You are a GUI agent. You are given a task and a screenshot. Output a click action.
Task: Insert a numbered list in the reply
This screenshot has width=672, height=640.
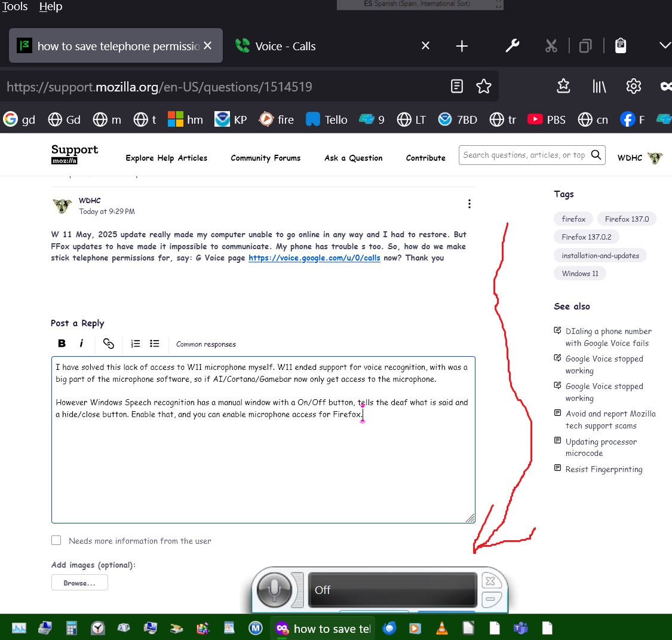coord(136,344)
